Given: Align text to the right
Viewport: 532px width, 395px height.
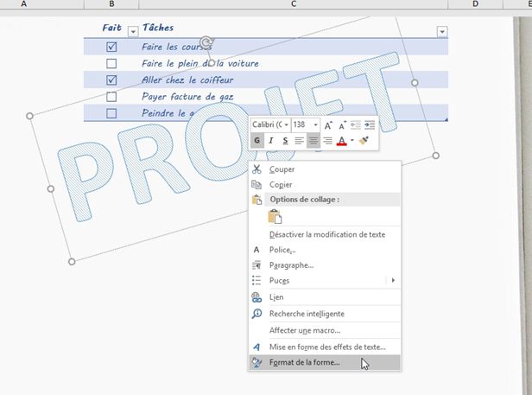Looking at the screenshot, I should (327, 141).
